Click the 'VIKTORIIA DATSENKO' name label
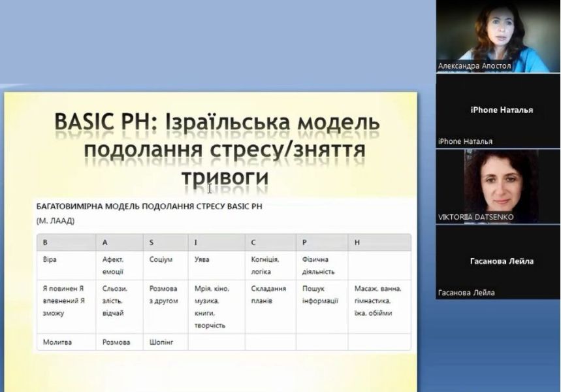This screenshot has height=392, width=561. (x=475, y=217)
